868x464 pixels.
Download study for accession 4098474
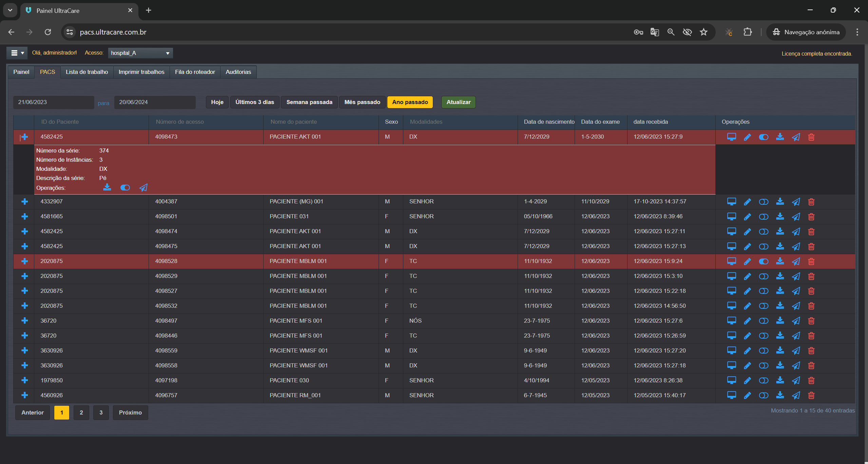pos(780,231)
